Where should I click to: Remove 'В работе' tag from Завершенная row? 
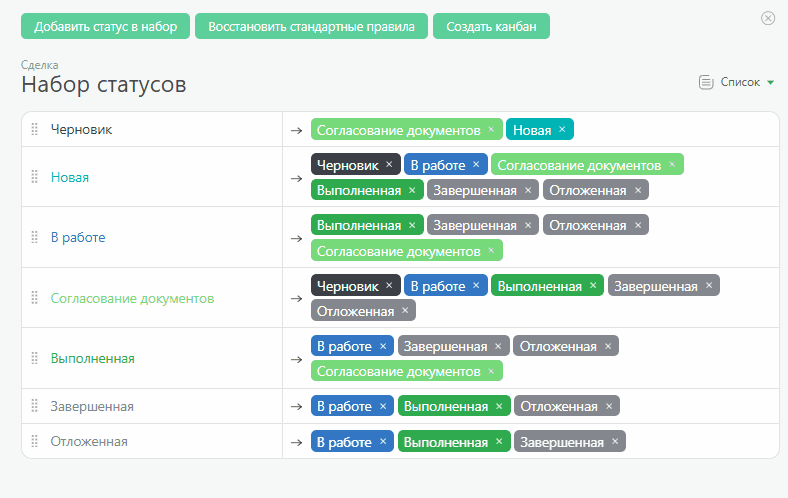[383, 406]
